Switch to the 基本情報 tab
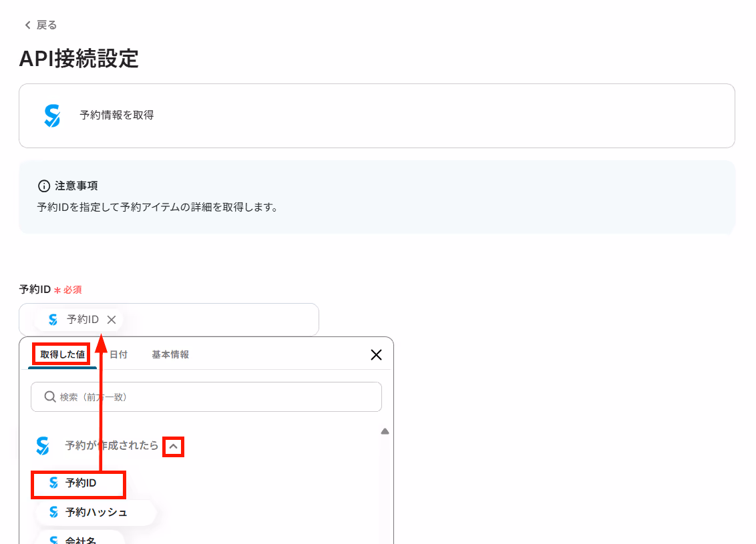Viewport: 756px width, 544px height. click(170, 354)
